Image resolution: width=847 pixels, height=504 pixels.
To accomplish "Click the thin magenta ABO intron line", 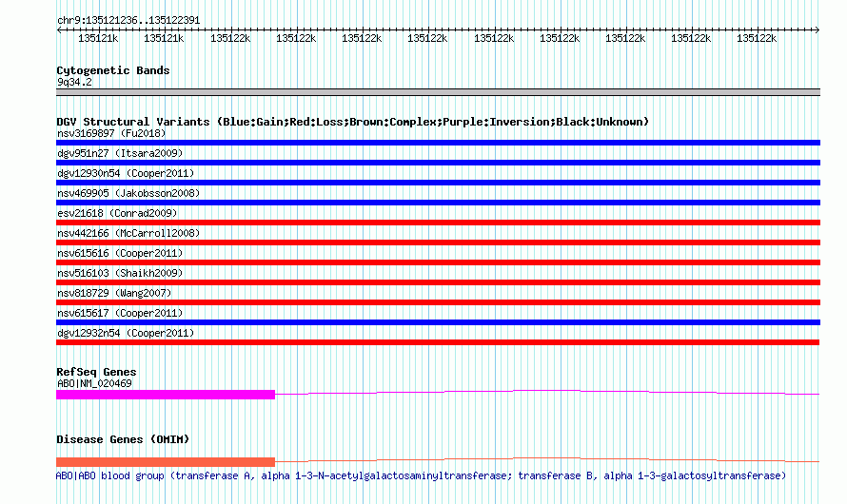I will click(x=546, y=391).
